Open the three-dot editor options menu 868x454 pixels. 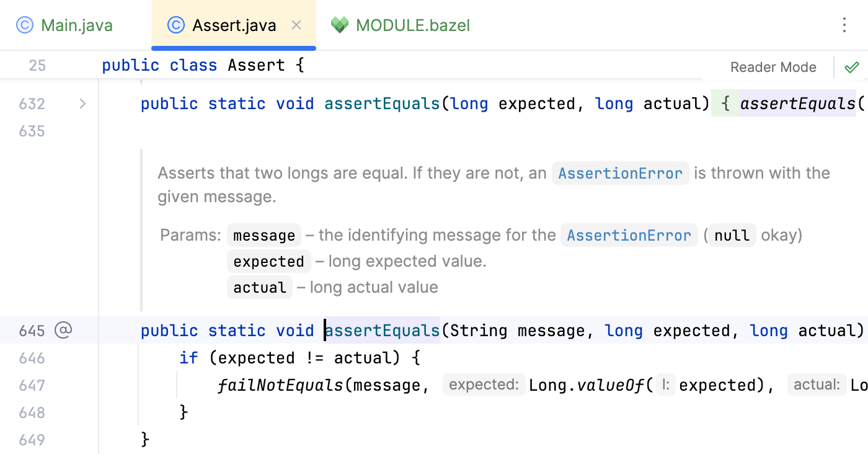(845, 25)
